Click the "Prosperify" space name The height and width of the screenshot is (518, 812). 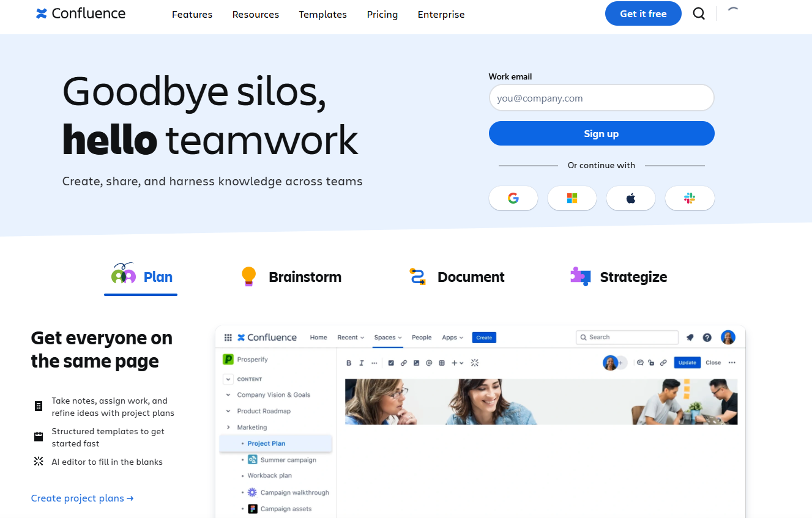[253, 360]
